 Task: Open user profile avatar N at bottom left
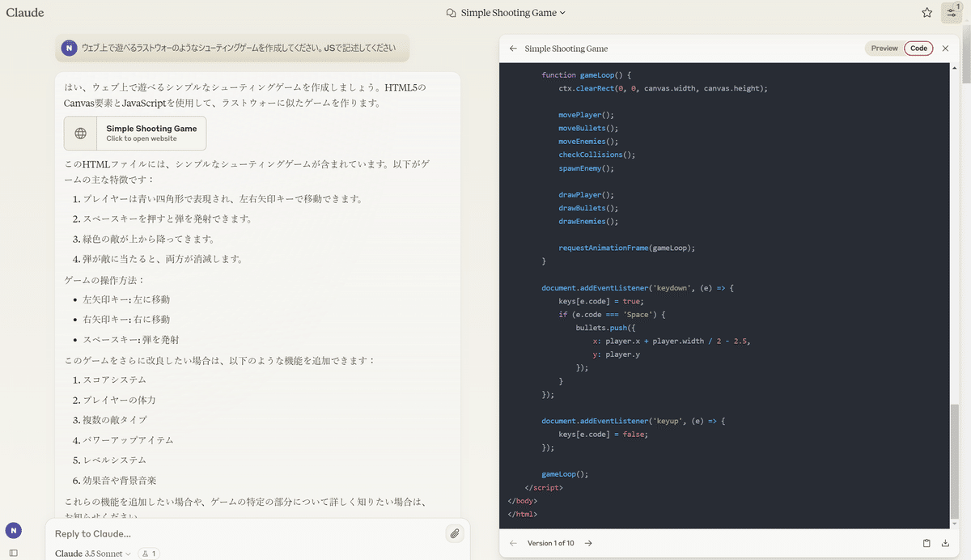(x=13, y=530)
